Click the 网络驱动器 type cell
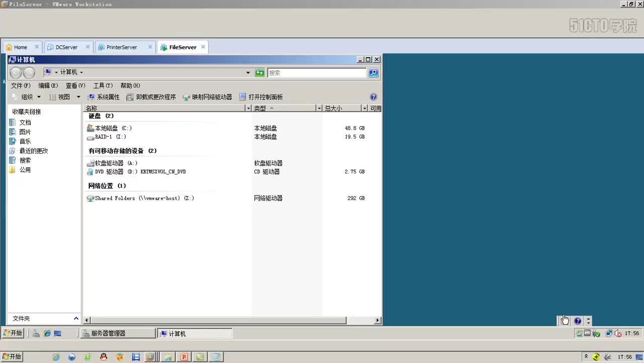This screenshot has width=644, height=363. click(268, 198)
